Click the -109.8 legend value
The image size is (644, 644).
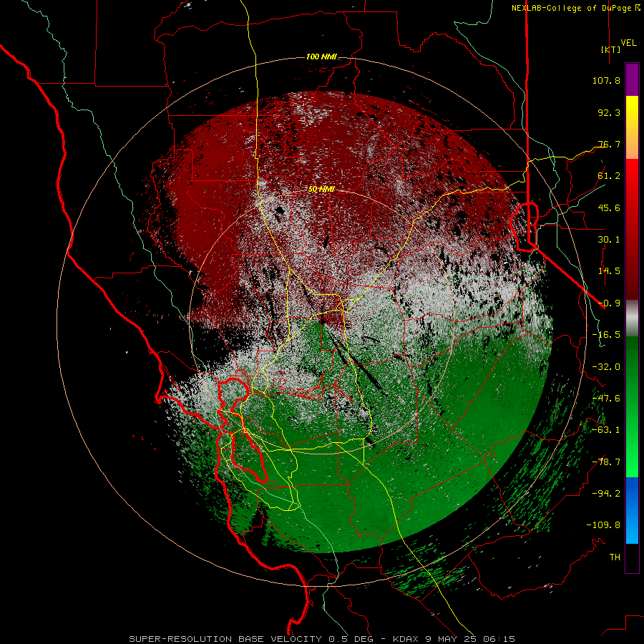pyautogui.click(x=603, y=525)
